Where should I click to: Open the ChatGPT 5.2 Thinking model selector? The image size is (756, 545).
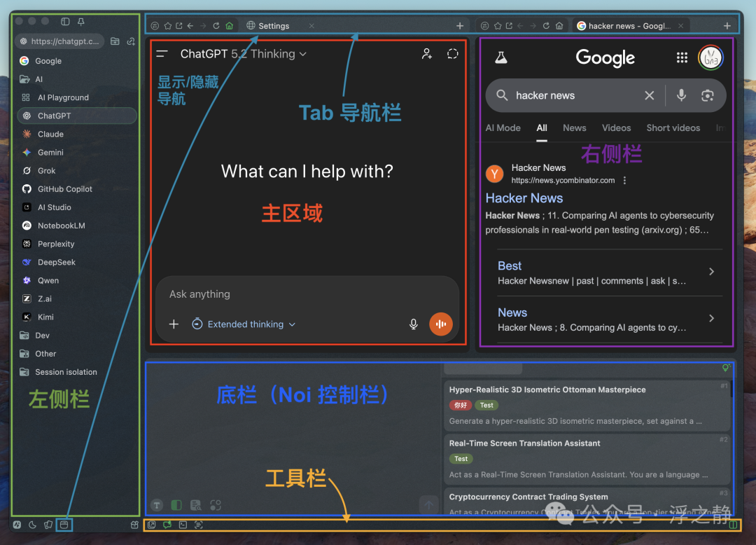pos(244,54)
